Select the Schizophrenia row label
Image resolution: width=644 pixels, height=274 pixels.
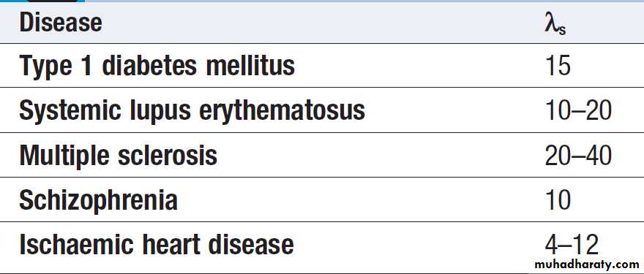click(98, 201)
